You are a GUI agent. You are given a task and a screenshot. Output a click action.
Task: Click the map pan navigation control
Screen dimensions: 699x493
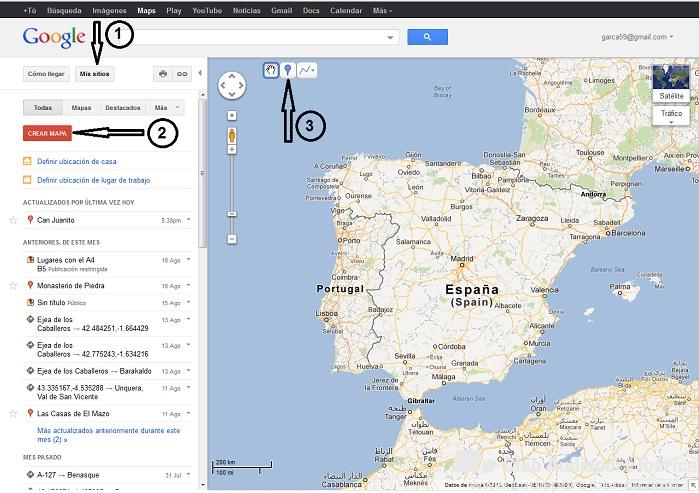(232, 85)
